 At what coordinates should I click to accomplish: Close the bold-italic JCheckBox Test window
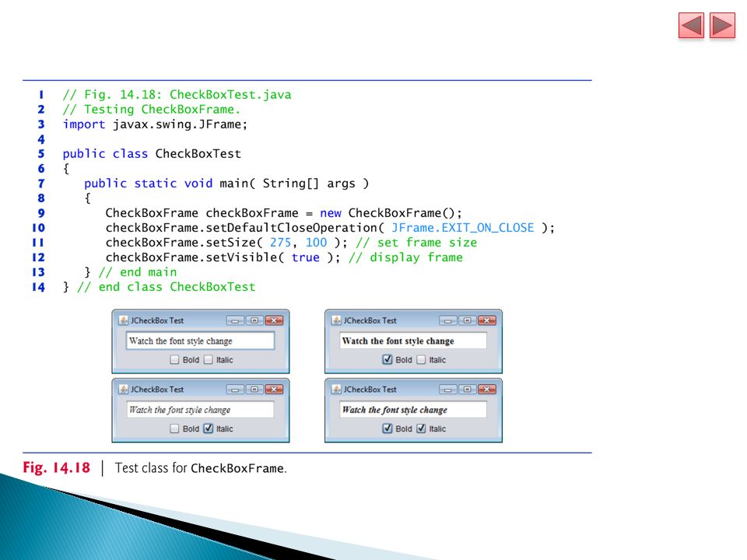(x=487, y=390)
